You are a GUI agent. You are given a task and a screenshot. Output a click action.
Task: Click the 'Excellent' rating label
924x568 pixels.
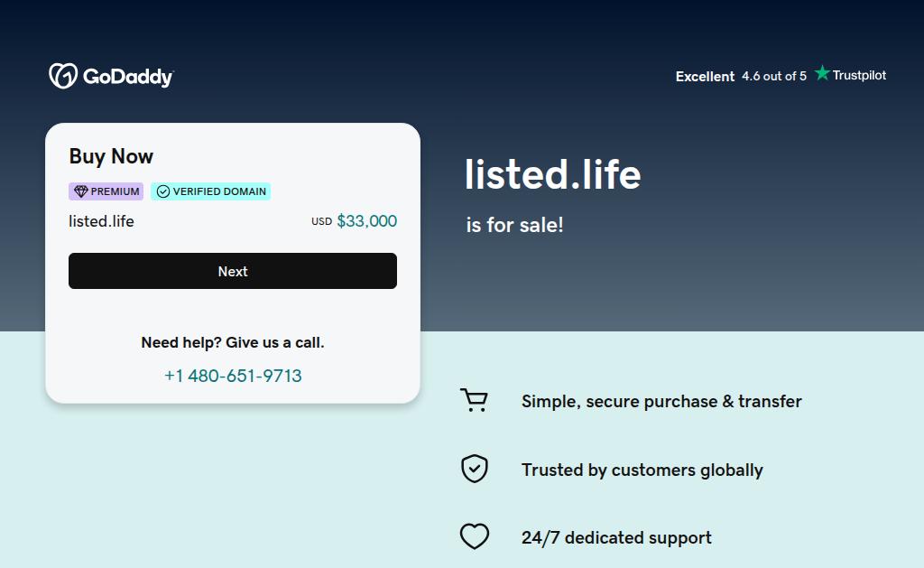point(705,77)
